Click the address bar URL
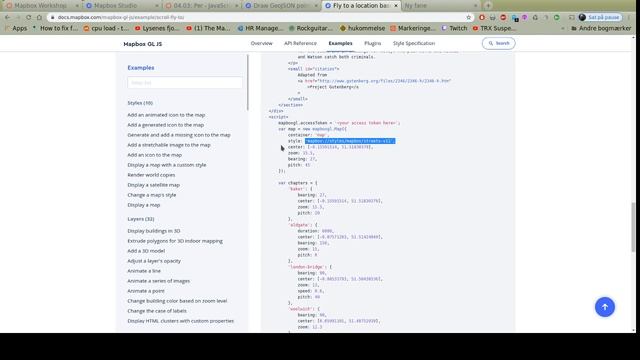 (x=121, y=18)
